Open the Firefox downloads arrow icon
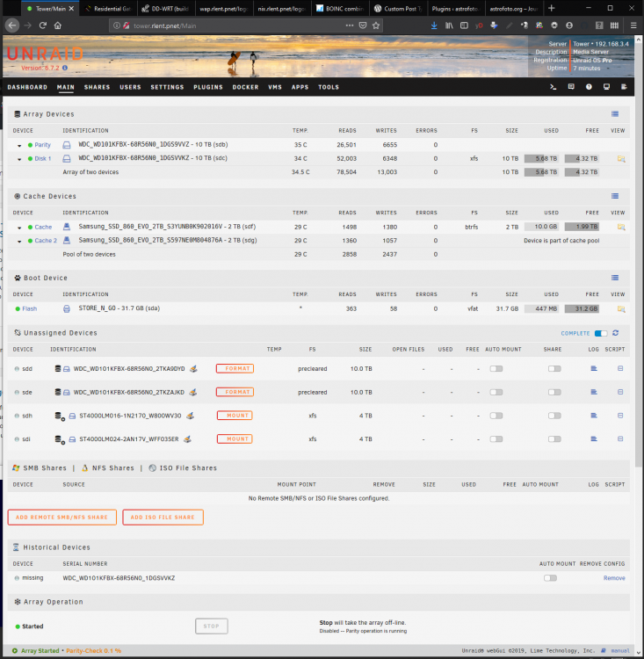 coord(434,25)
